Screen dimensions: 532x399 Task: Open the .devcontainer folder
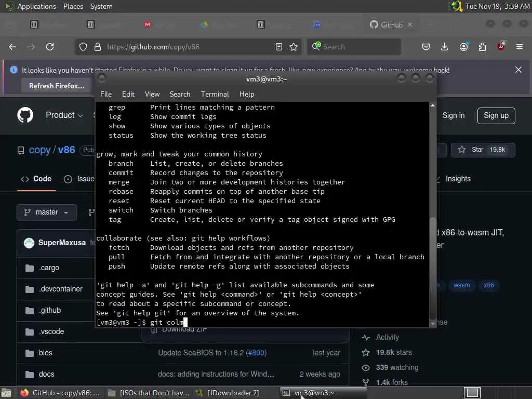[61, 289]
